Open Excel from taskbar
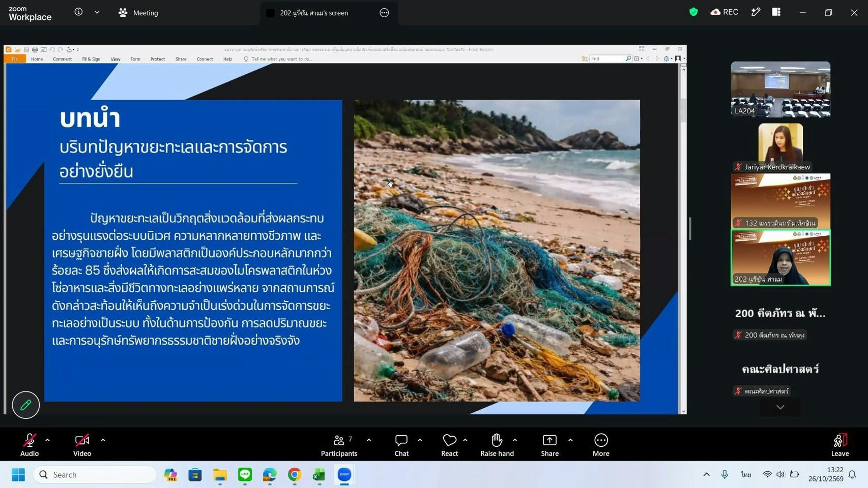Screen dimensions: 868x488 pyautogui.click(x=319, y=475)
